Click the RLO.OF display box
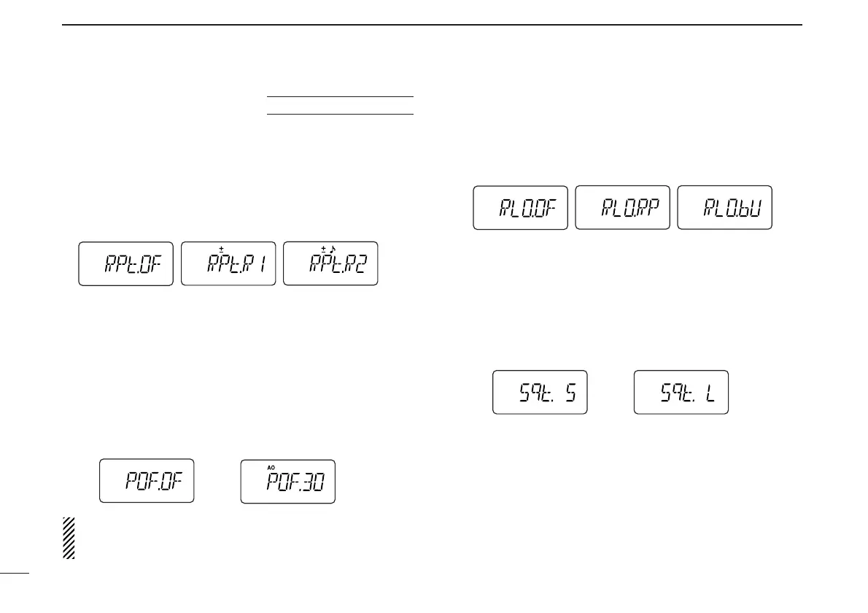 pos(520,208)
